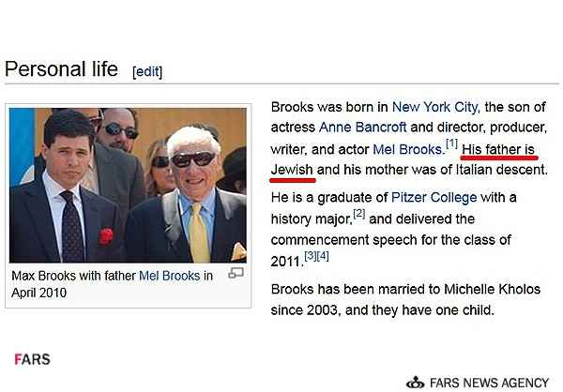Click the Personal life section heading
The image size is (563, 392).
pyautogui.click(x=61, y=68)
